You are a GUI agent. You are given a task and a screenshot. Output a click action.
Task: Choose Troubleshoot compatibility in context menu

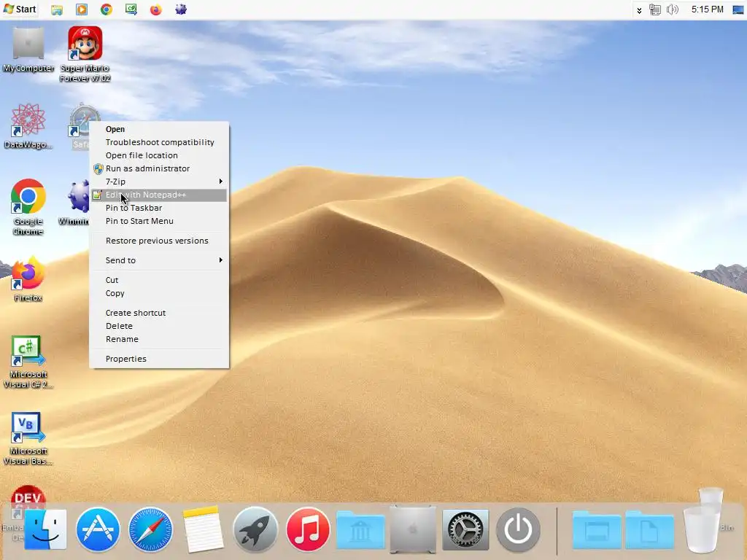[x=158, y=142]
